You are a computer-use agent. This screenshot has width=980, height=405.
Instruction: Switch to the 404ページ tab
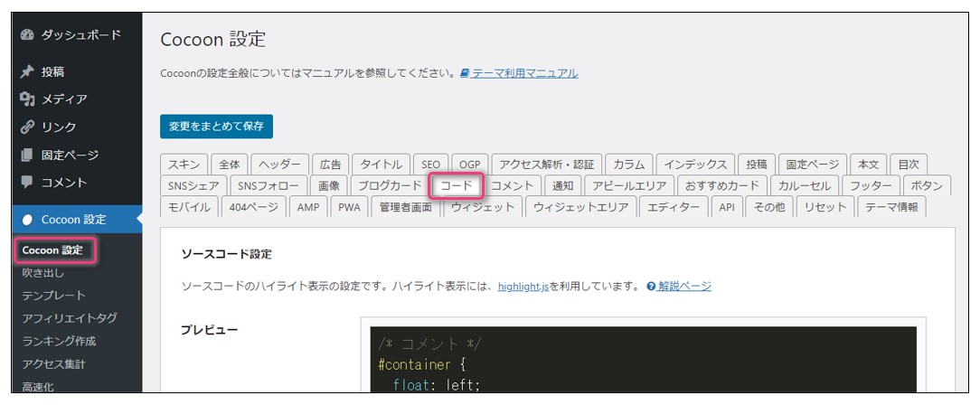pyautogui.click(x=254, y=207)
